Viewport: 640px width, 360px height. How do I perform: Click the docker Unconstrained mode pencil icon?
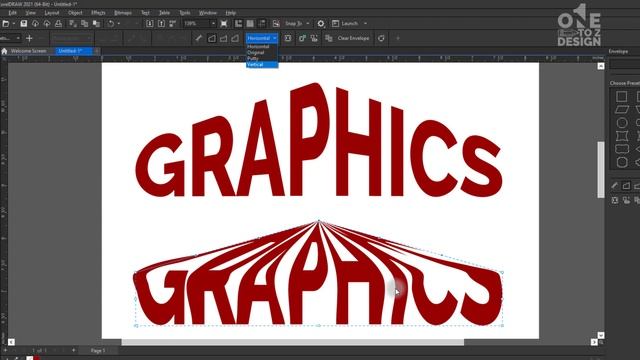[615, 186]
